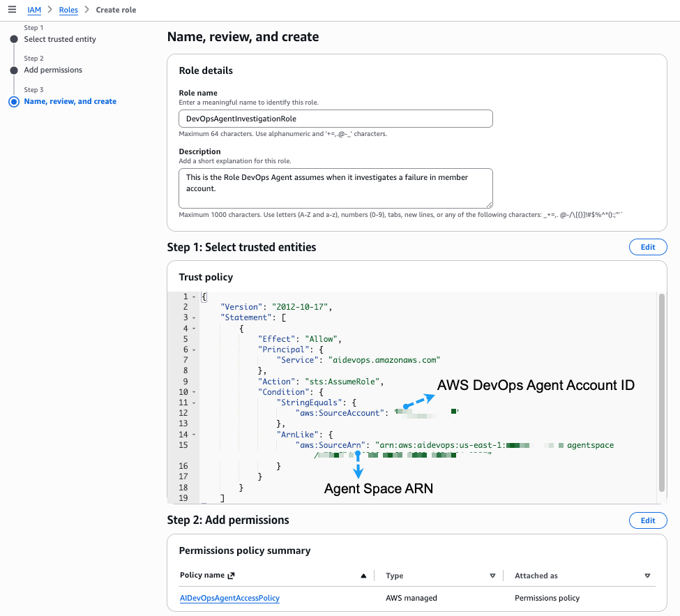This screenshot has width=680, height=616.
Task: Grab the Description text area resize handle
Action: click(x=489, y=205)
